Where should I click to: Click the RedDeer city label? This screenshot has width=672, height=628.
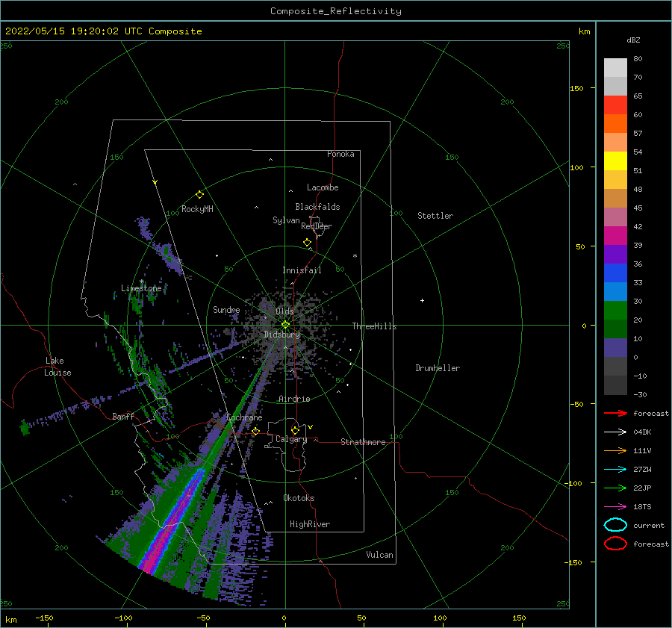[317, 226]
